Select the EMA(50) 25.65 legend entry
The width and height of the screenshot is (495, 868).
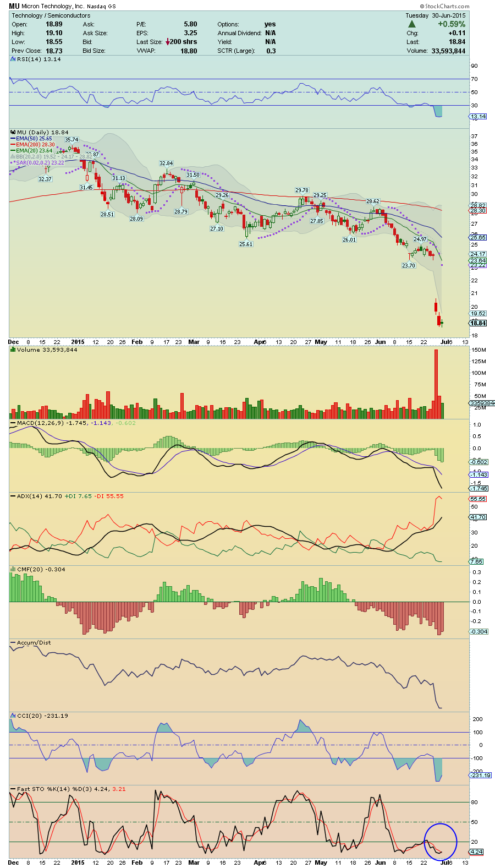click(x=31, y=139)
